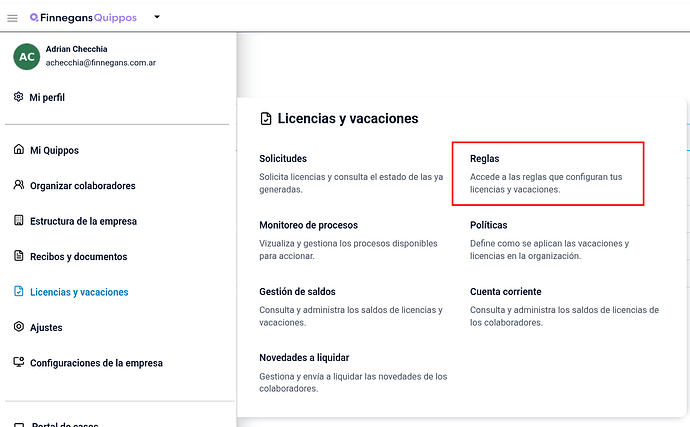Open Mi perfil menu entry
Screen dimensions: 690x427
pyautogui.click(x=47, y=97)
